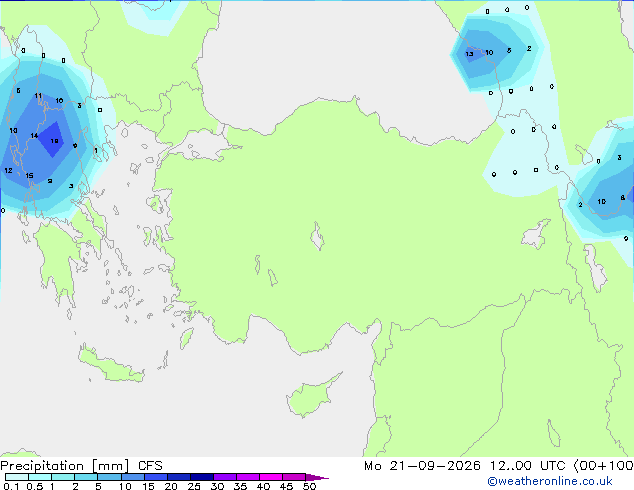Click the 20–25 mm legend swatch
The height and width of the screenshot is (490, 634).
pyautogui.click(x=179, y=477)
